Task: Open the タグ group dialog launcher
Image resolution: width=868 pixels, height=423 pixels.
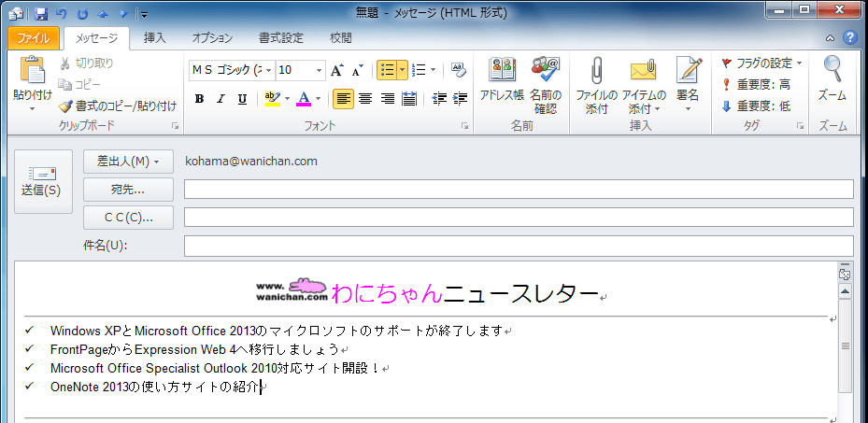Action: coord(801,127)
